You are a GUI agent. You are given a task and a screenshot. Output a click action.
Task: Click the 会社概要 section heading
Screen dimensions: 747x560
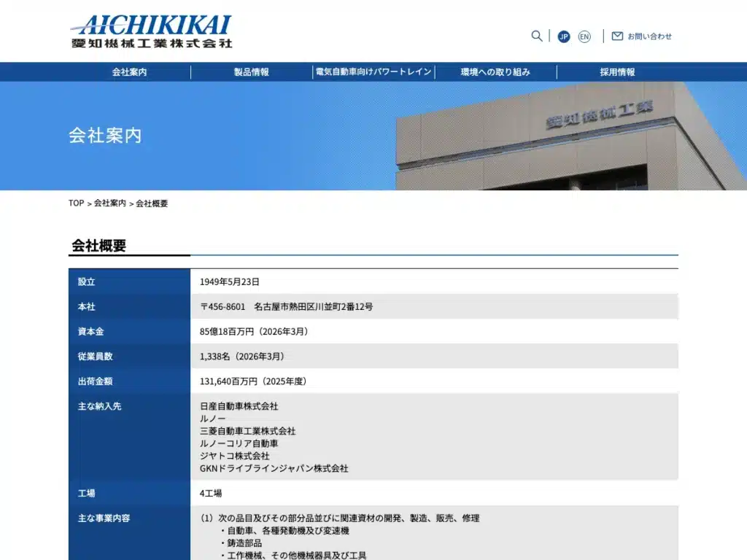(x=98, y=246)
